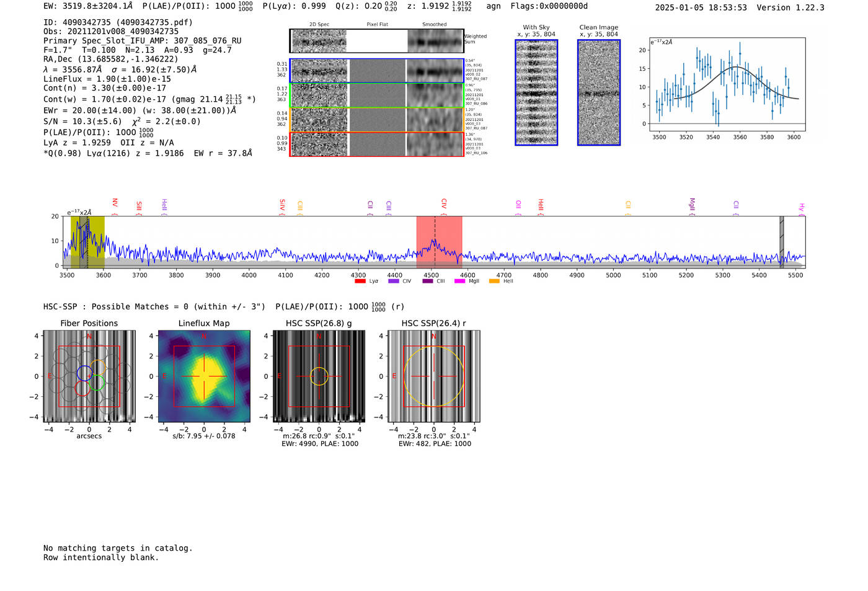Click 'No matching targets in catalog.' text
Image resolution: width=868 pixels, height=591 pixels.
[x=118, y=548]
